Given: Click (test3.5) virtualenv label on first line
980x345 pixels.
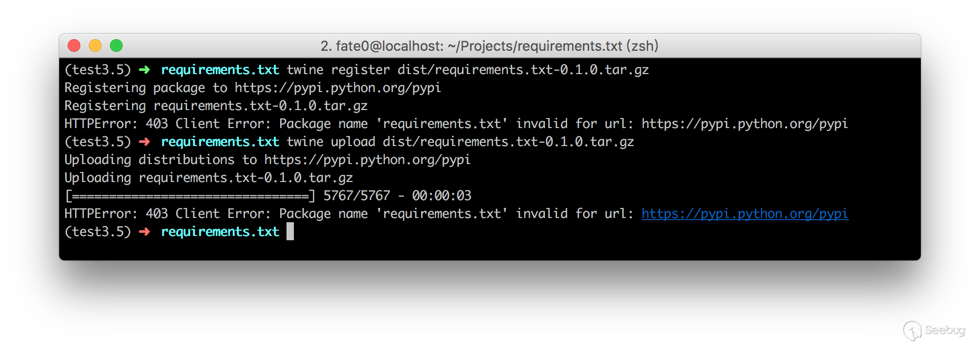Looking at the screenshot, I should [98, 70].
